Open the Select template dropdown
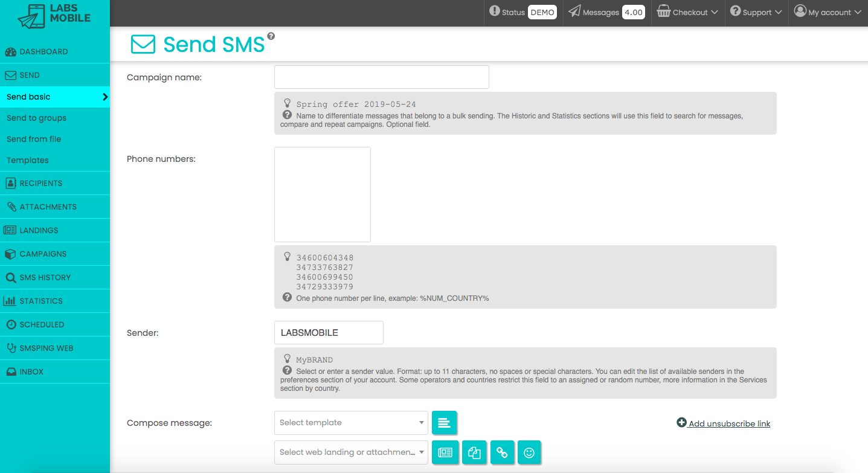Image resolution: width=868 pixels, height=473 pixels. pos(351,423)
